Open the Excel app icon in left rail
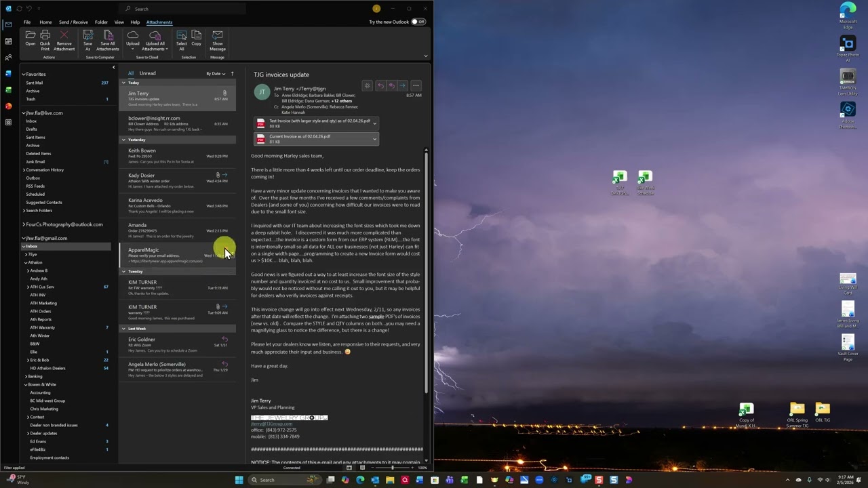Viewport: 868px width, 488px height. [8, 89]
